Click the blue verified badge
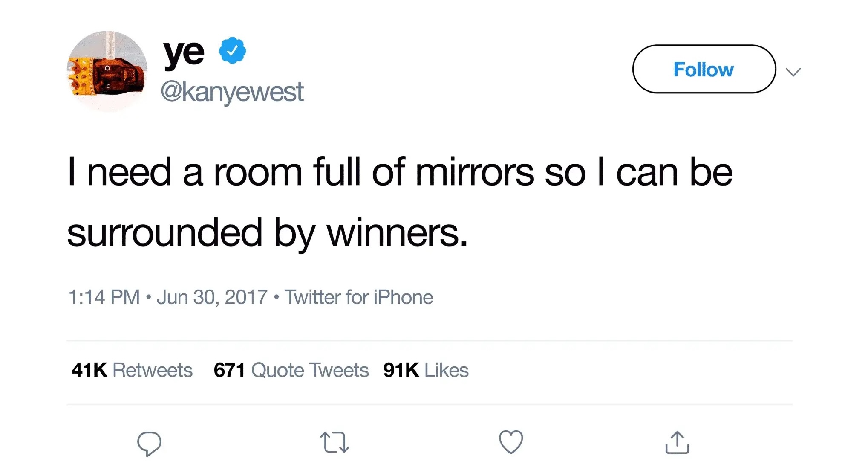Viewport: 868px width, 473px height. (x=232, y=51)
